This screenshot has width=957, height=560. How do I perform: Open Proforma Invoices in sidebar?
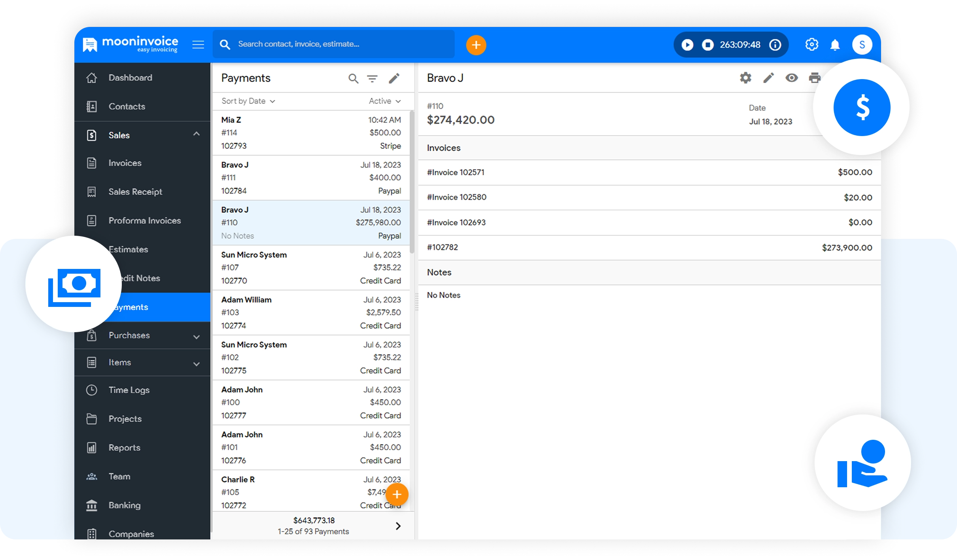144,221
